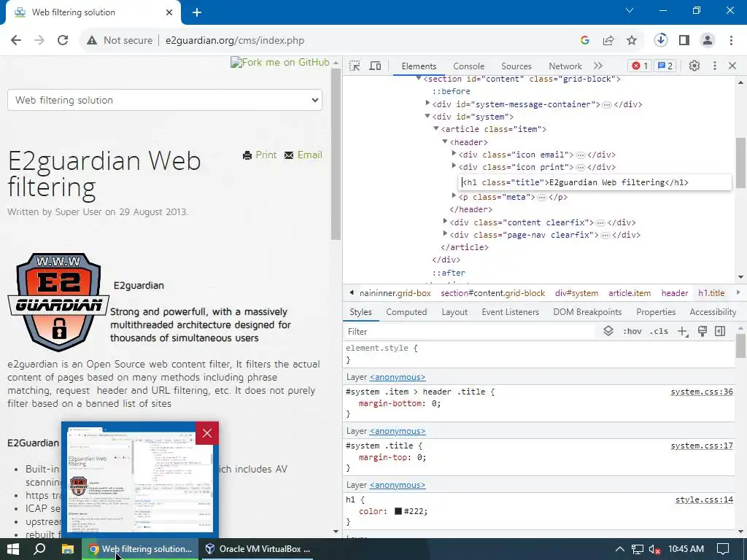This screenshot has width=747, height=560.
Task: Click the blue issues count badge
Action: (665, 66)
